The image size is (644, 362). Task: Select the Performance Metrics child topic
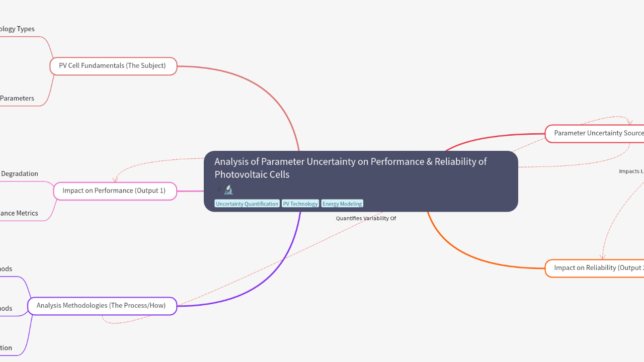coord(19,213)
